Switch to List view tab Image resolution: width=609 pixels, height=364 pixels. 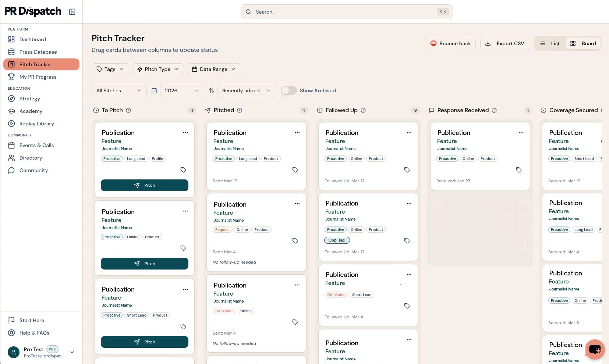coord(550,43)
